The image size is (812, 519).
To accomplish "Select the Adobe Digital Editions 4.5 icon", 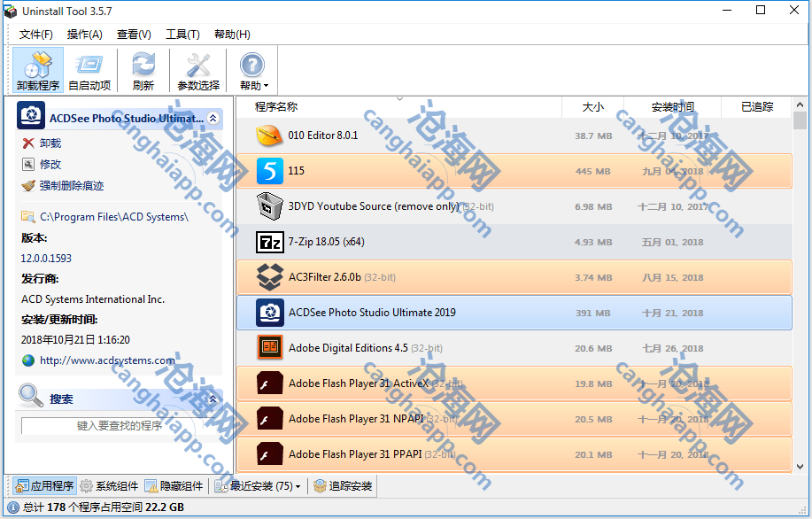I will (x=269, y=348).
